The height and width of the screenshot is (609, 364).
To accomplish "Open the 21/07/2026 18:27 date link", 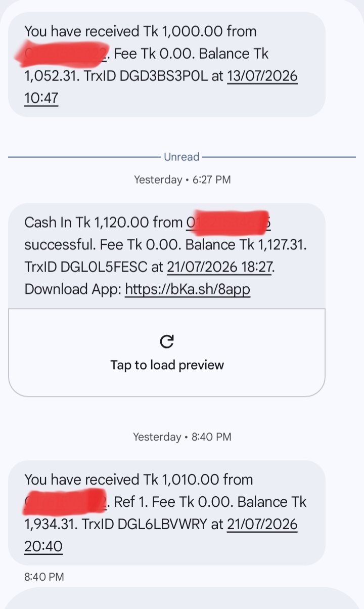I will tap(220, 267).
